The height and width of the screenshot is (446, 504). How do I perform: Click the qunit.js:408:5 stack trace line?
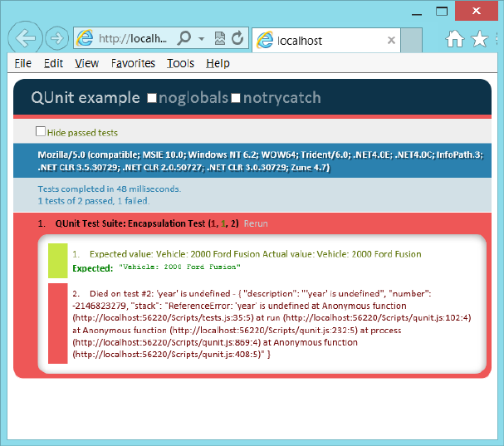[x=172, y=355]
